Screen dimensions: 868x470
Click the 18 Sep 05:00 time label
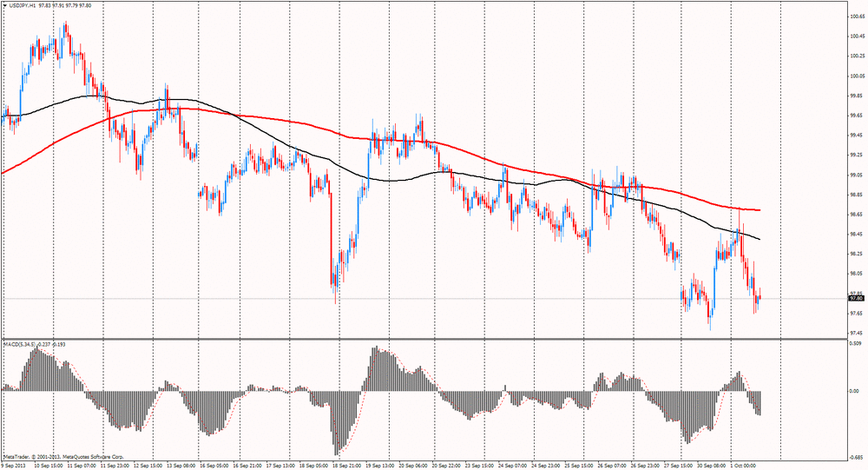pyautogui.click(x=314, y=467)
